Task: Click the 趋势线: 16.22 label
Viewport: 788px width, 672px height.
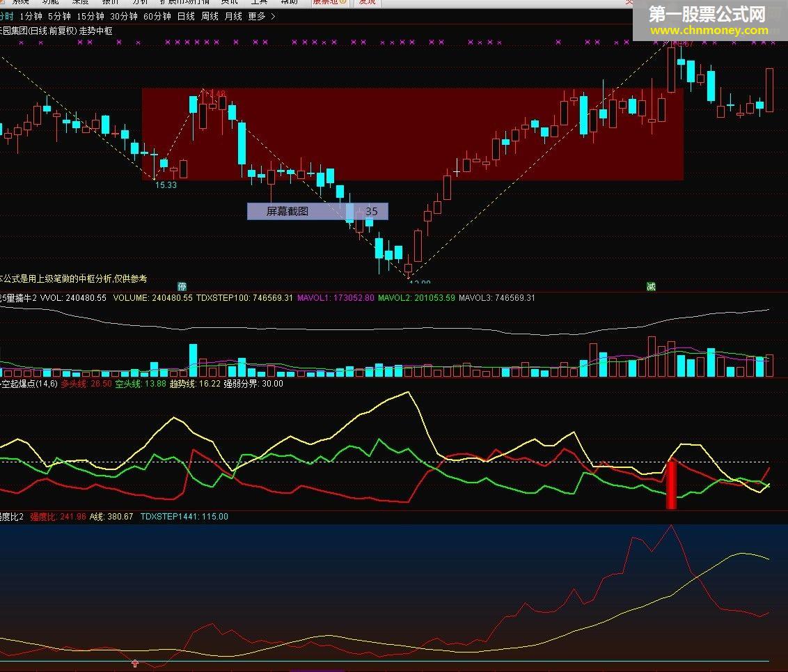Action: coord(195,384)
